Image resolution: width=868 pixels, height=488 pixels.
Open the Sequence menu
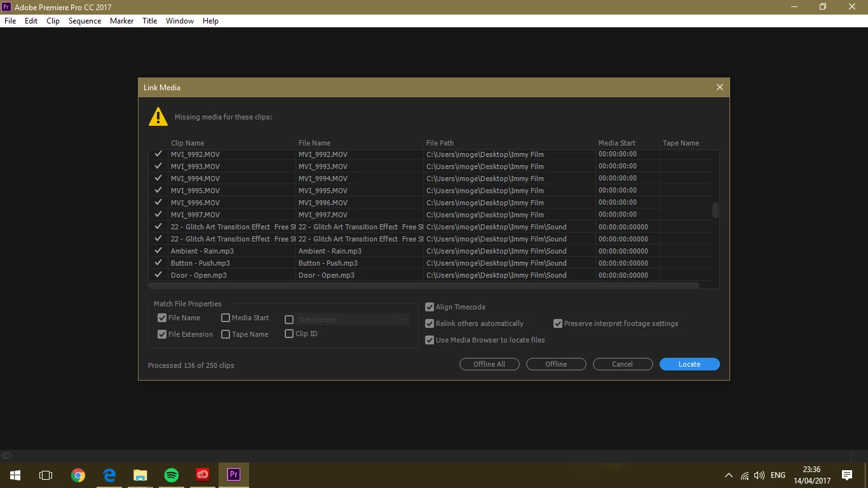[x=85, y=21]
